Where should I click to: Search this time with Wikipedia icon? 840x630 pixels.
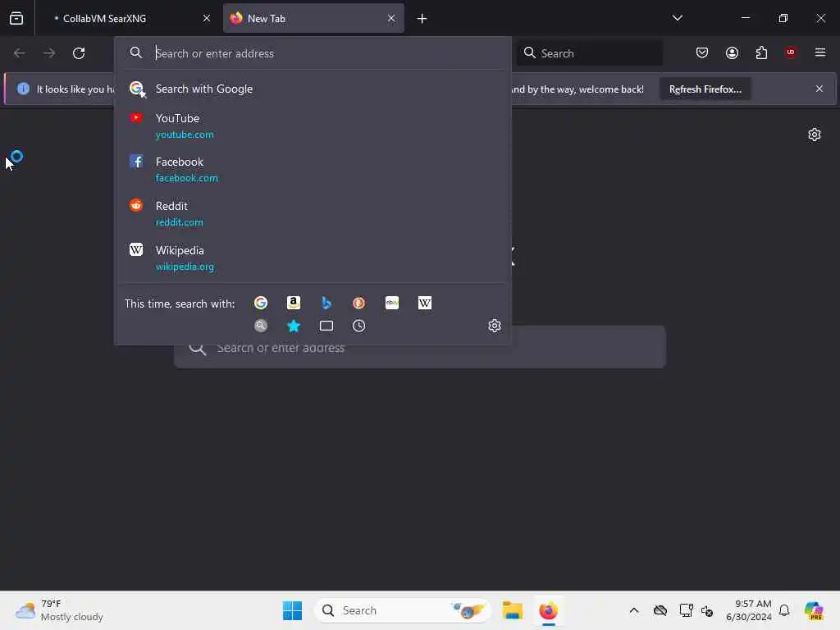424,304
